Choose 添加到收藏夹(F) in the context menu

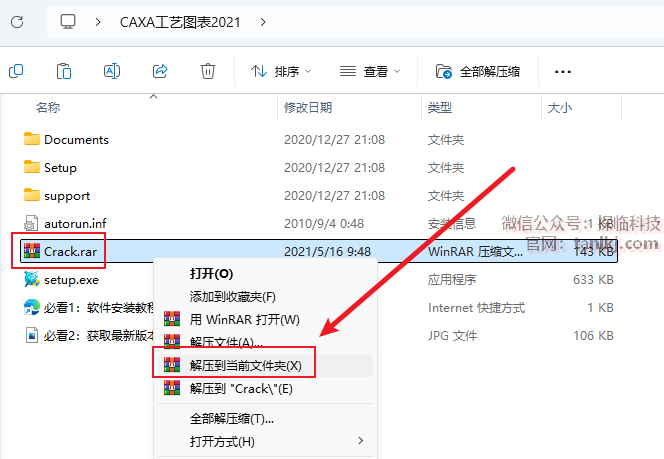pos(265,296)
